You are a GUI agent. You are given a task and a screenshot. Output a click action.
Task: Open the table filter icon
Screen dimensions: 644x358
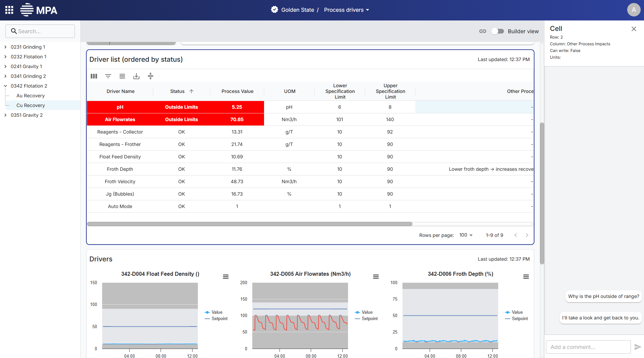(108, 76)
